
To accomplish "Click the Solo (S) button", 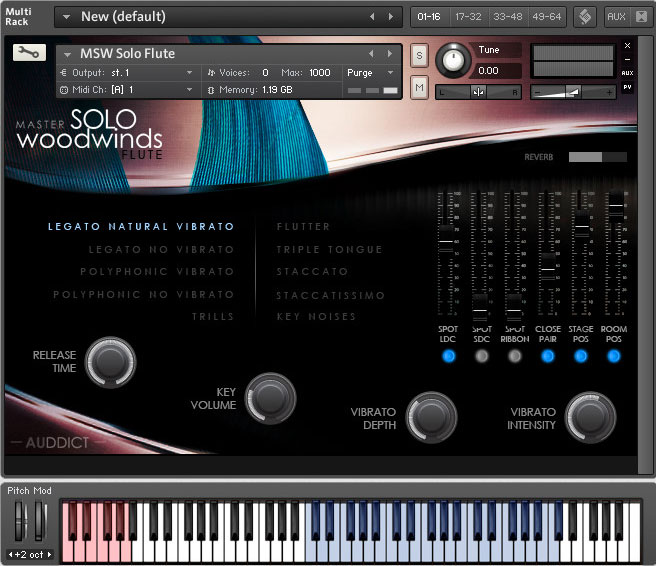I will (419, 54).
